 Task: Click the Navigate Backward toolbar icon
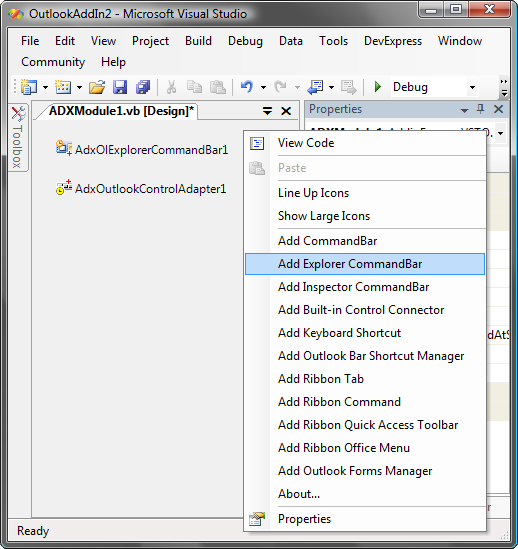pos(315,87)
